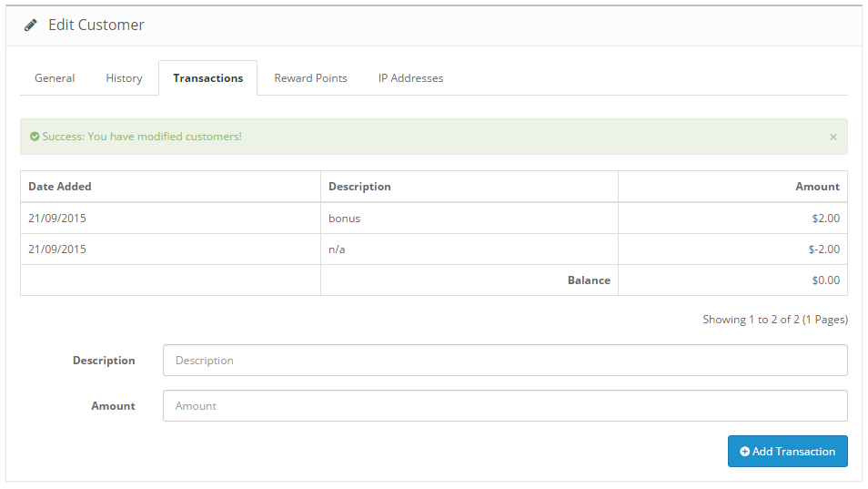Click the pencil icon beside Edit Customer
The height and width of the screenshot is (489, 868).
pyautogui.click(x=31, y=25)
